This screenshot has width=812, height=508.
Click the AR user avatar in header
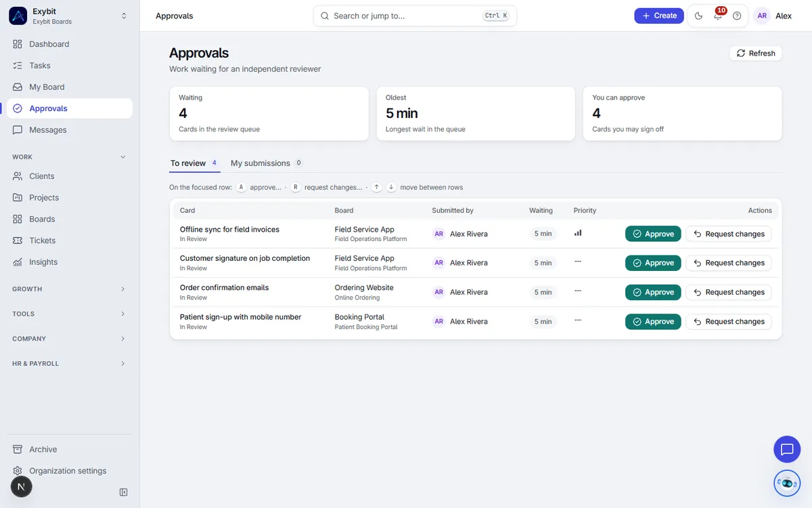tap(762, 16)
